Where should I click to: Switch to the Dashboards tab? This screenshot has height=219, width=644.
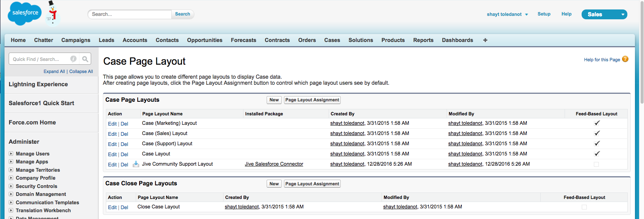[x=457, y=40]
